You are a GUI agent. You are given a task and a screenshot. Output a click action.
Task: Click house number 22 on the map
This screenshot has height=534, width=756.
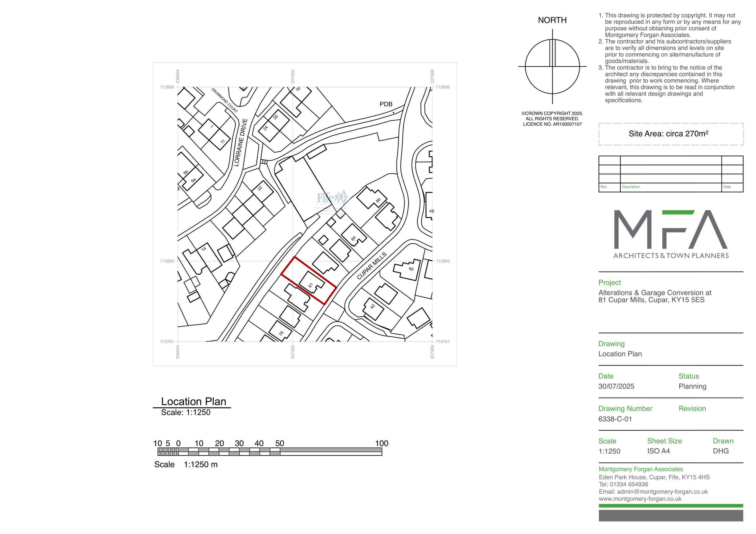click(x=260, y=188)
